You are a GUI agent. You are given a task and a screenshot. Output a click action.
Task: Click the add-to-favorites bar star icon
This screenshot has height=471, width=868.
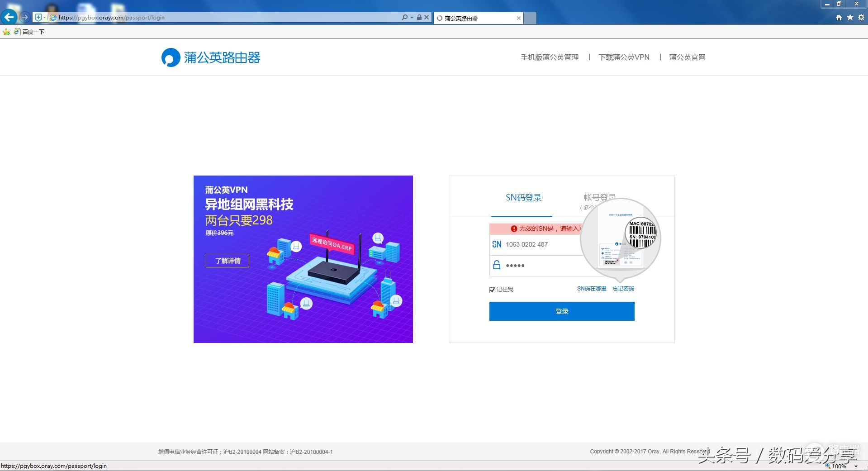coord(6,32)
